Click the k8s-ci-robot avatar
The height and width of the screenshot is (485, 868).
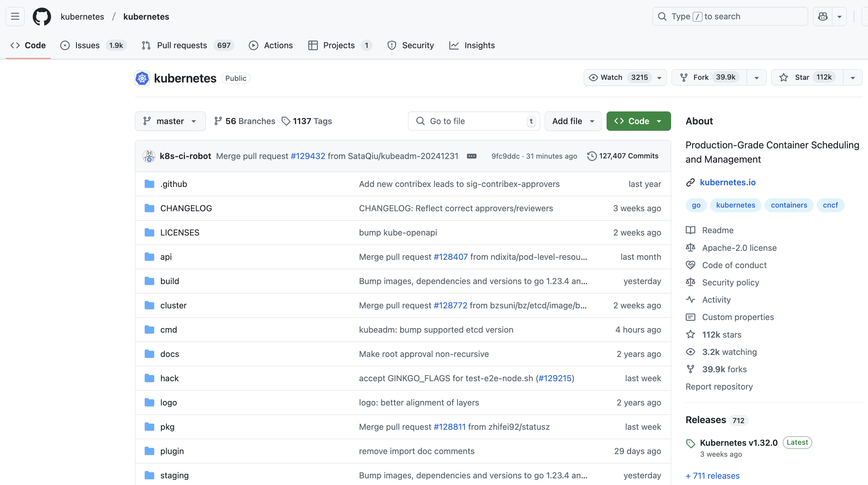point(149,156)
